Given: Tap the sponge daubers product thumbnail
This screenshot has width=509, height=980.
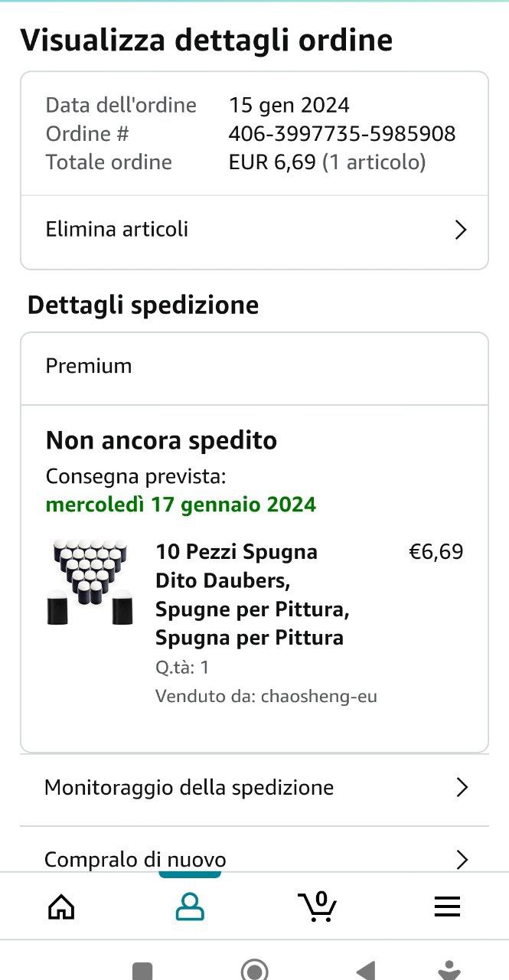Looking at the screenshot, I should pyautogui.click(x=90, y=582).
